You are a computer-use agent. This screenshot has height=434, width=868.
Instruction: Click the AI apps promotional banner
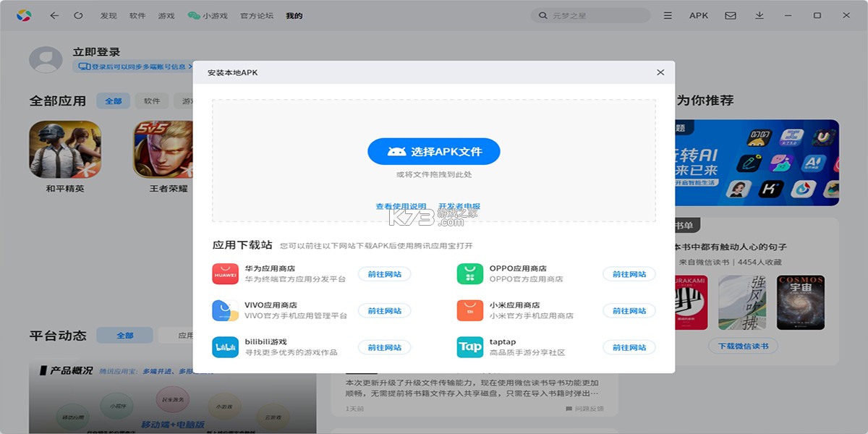click(x=757, y=163)
